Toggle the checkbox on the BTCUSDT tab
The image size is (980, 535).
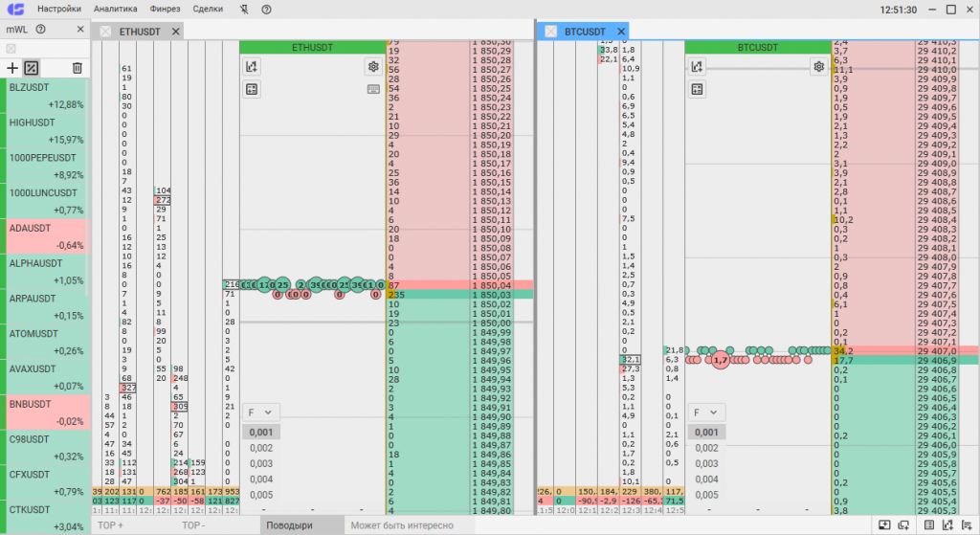coord(551,32)
